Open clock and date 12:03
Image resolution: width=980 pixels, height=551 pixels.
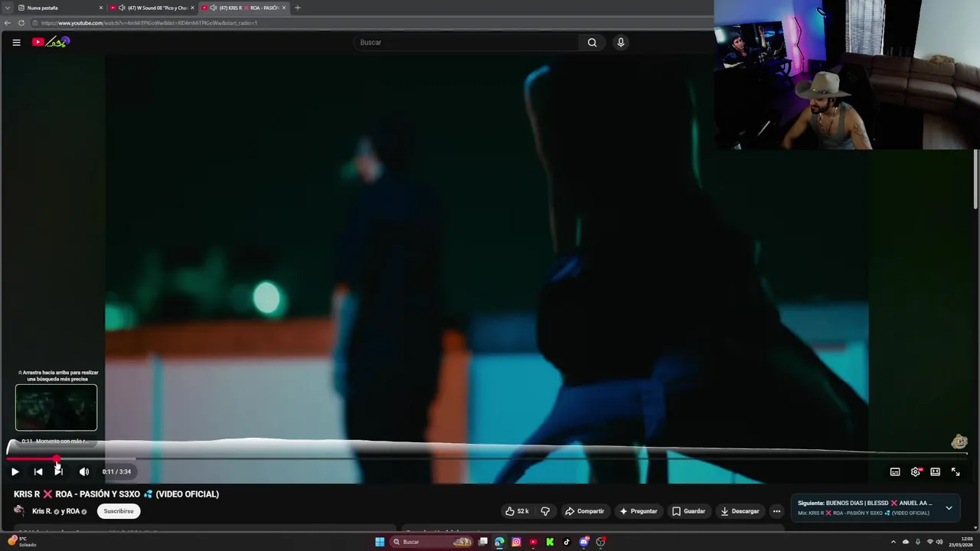point(961,542)
